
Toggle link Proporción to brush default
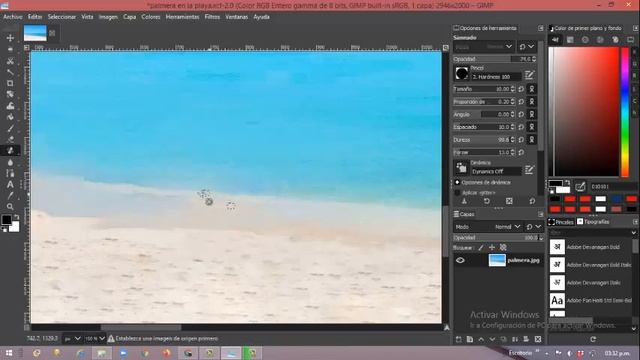coord(531,102)
